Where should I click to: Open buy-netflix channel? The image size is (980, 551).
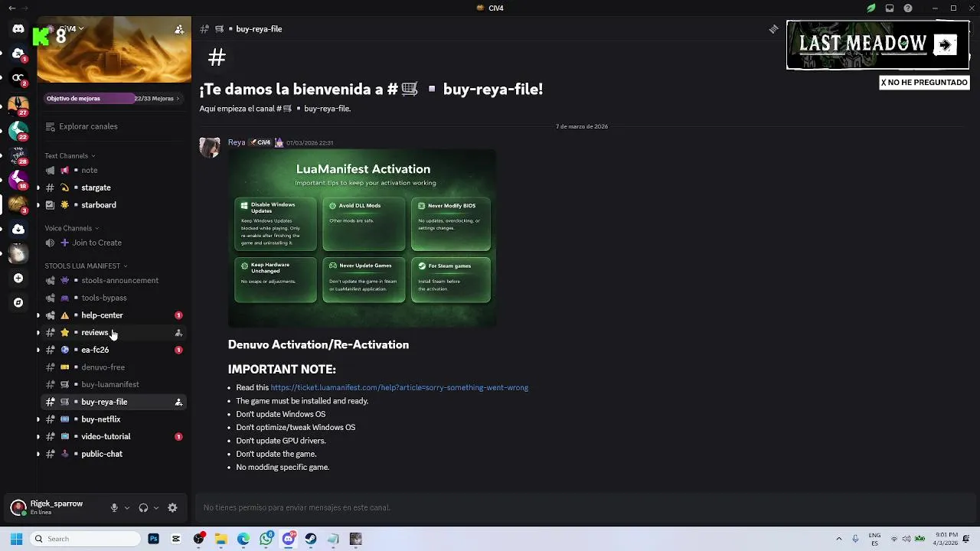point(112,419)
